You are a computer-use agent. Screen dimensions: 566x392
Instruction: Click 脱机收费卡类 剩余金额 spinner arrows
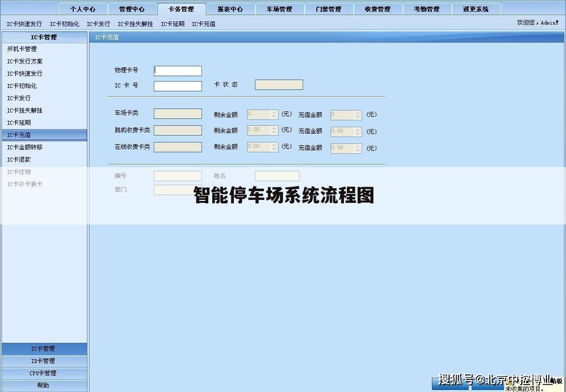(274, 130)
